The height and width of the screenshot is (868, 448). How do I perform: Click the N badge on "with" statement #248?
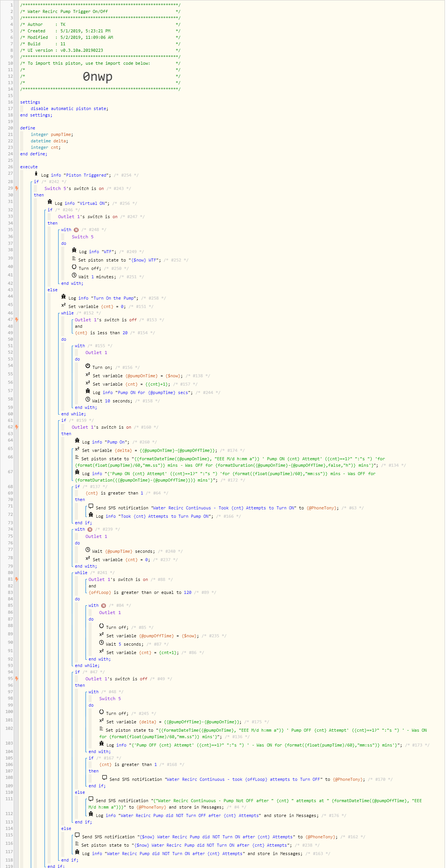pyautogui.click(x=76, y=230)
